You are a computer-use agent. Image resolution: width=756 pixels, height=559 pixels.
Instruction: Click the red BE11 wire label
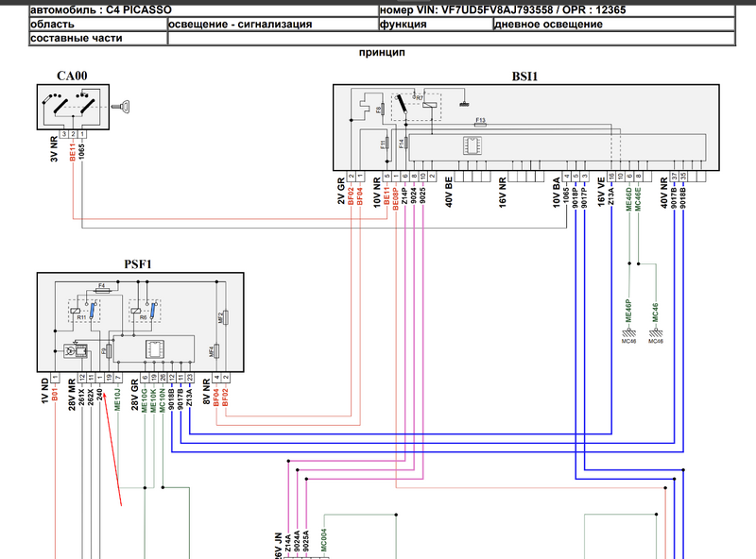[x=72, y=150]
